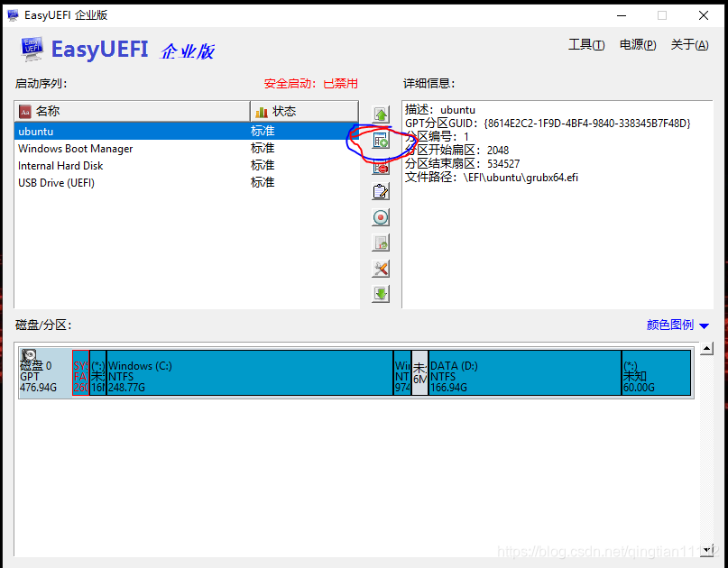Screen dimensions: 728x568
Task: Close the EasyUEFI window
Action: click(x=704, y=15)
